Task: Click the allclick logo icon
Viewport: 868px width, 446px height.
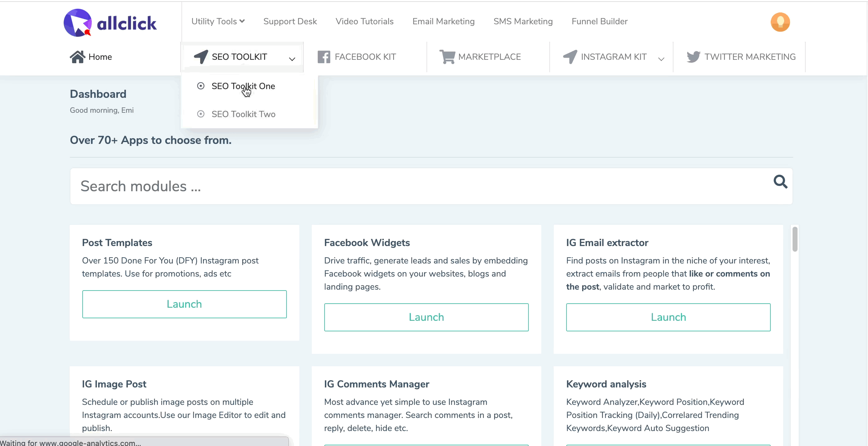Action: 78,23
